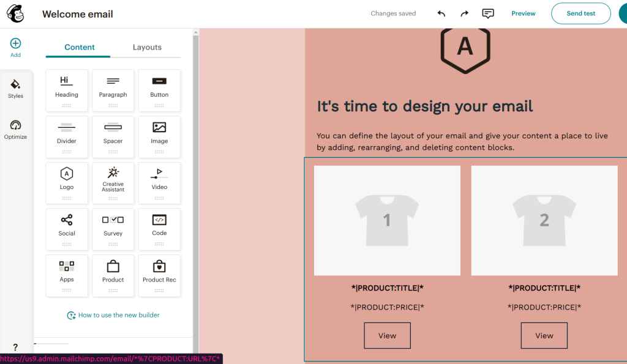The height and width of the screenshot is (364, 627).
Task: Select the Spacer content block
Action: 113,136
